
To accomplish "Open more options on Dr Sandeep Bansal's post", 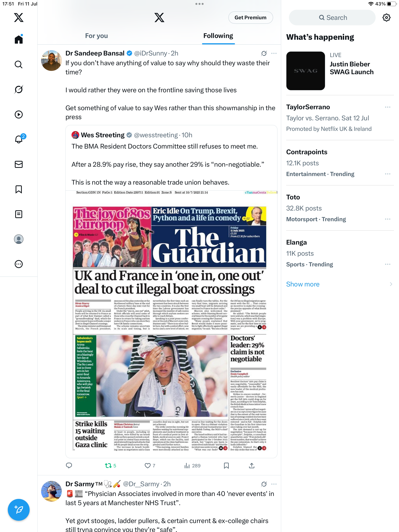I will pos(274,53).
